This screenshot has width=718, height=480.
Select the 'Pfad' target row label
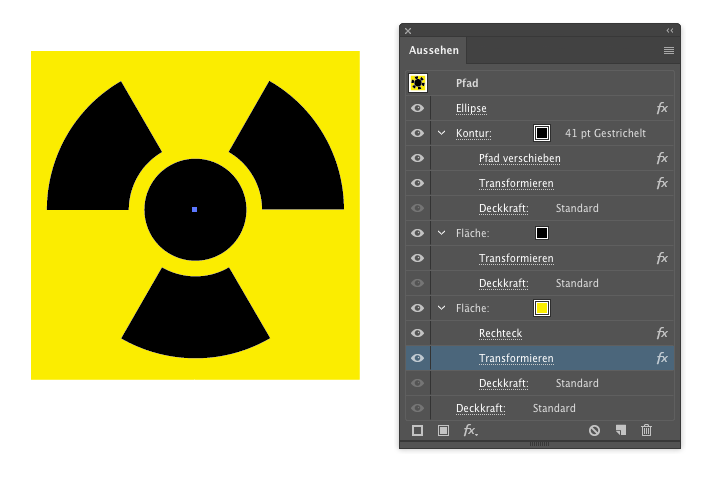pyautogui.click(x=467, y=83)
